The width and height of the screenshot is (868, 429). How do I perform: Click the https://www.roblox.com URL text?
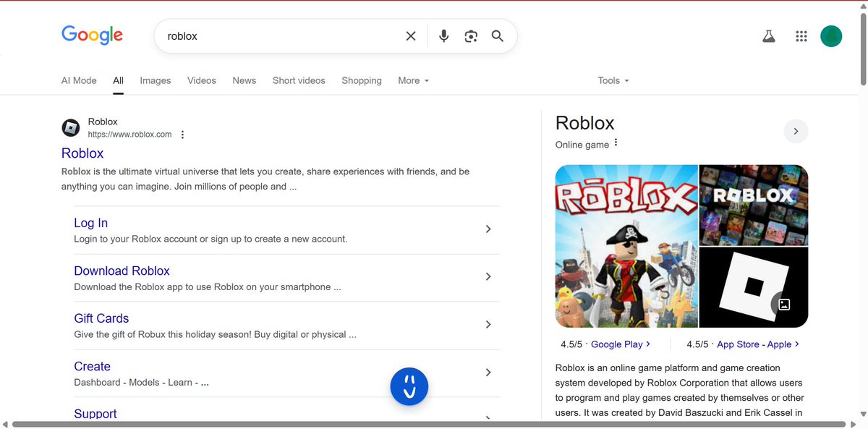click(129, 135)
